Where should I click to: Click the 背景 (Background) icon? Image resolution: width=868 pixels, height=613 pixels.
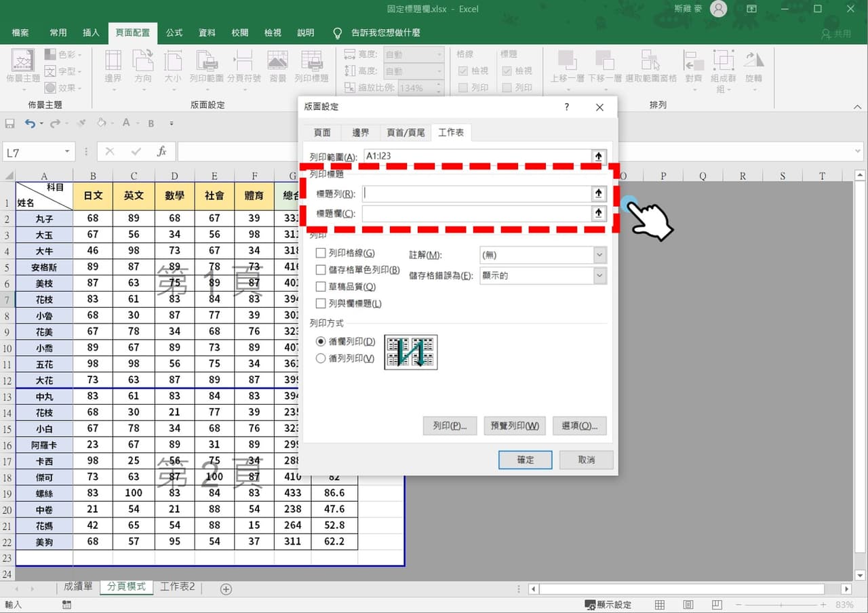click(276, 66)
